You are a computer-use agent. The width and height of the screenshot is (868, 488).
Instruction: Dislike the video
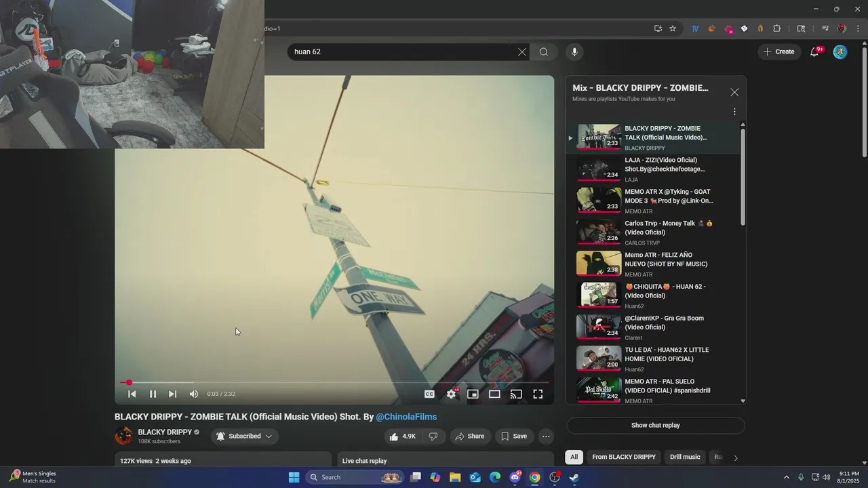pos(433,436)
